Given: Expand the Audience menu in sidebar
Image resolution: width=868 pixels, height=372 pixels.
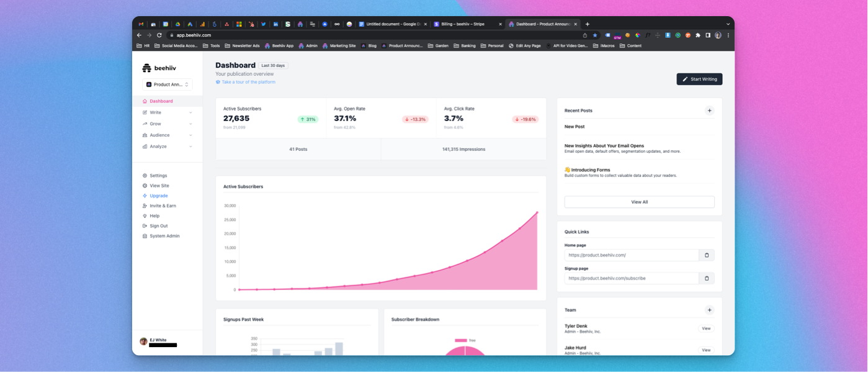Looking at the screenshot, I should pyautogui.click(x=168, y=135).
